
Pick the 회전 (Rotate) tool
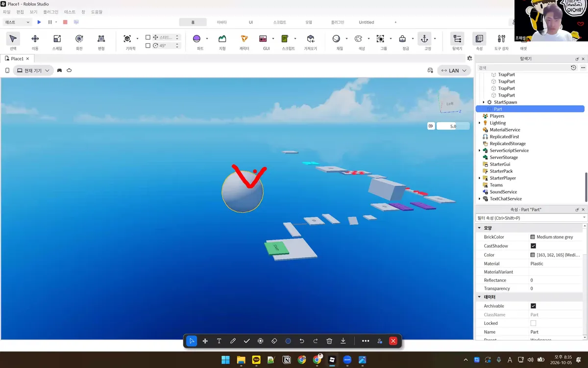(x=79, y=39)
